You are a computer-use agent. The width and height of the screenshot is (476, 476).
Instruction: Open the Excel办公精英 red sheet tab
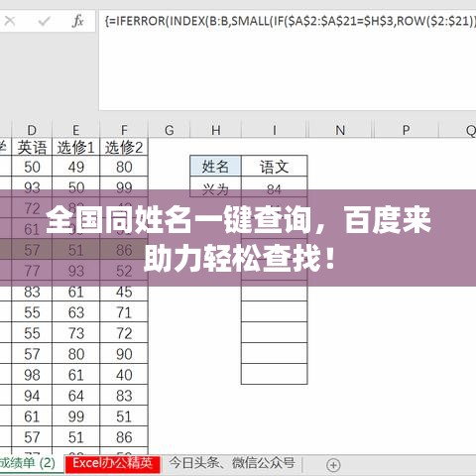point(113,463)
